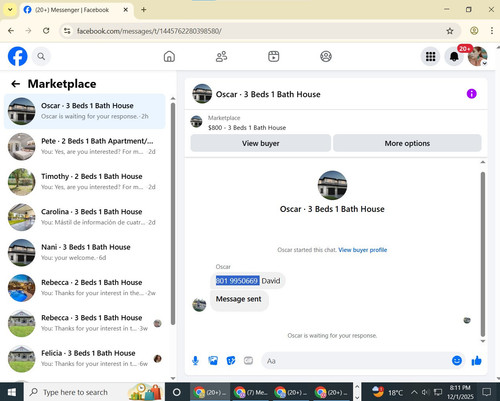The height and width of the screenshot is (401, 500).
Task: Open the Facebook menu grid icon
Action: pos(430,56)
